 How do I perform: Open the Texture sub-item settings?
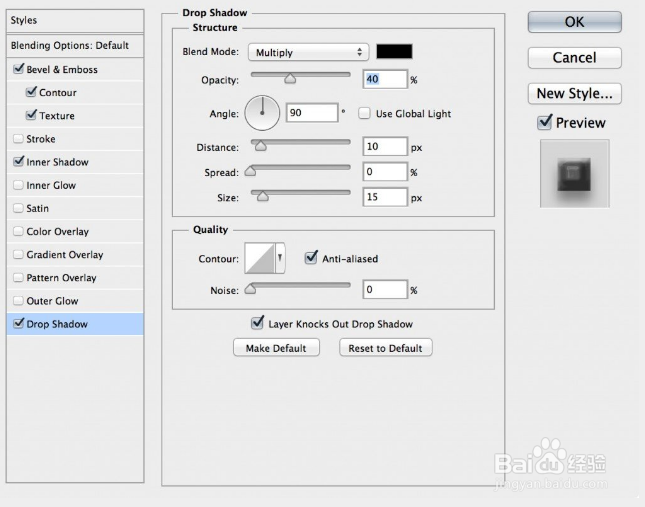(x=57, y=116)
